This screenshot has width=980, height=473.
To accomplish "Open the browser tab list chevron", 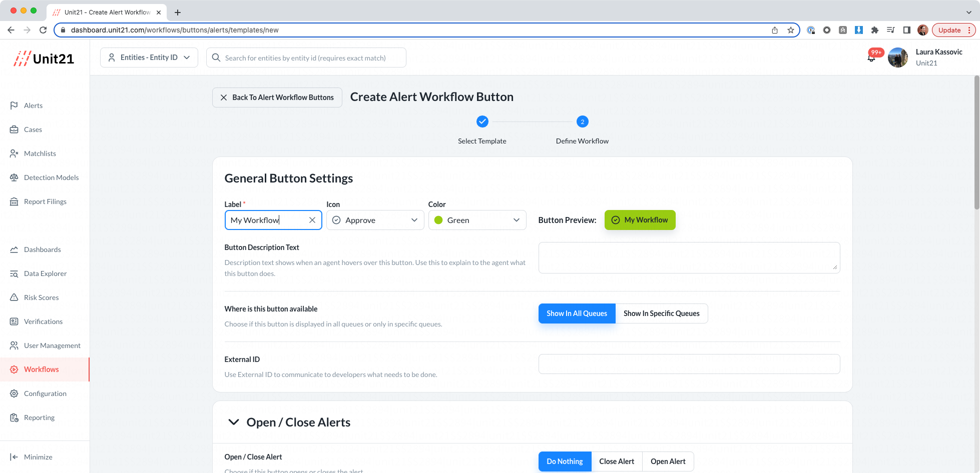I will pyautogui.click(x=968, y=12).
